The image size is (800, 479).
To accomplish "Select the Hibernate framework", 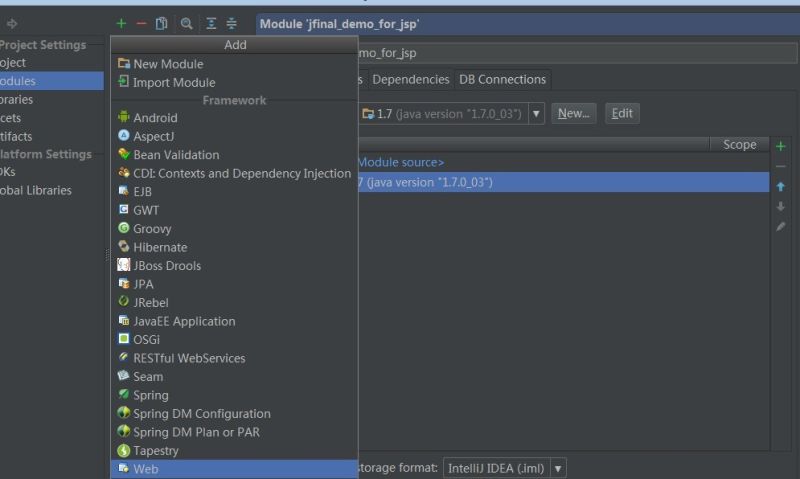I will [x=234, y=247].
